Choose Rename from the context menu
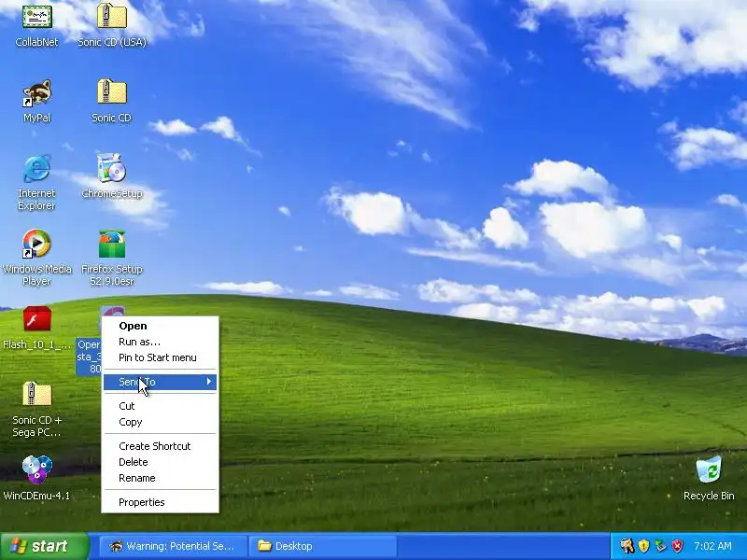 [160, 478]
